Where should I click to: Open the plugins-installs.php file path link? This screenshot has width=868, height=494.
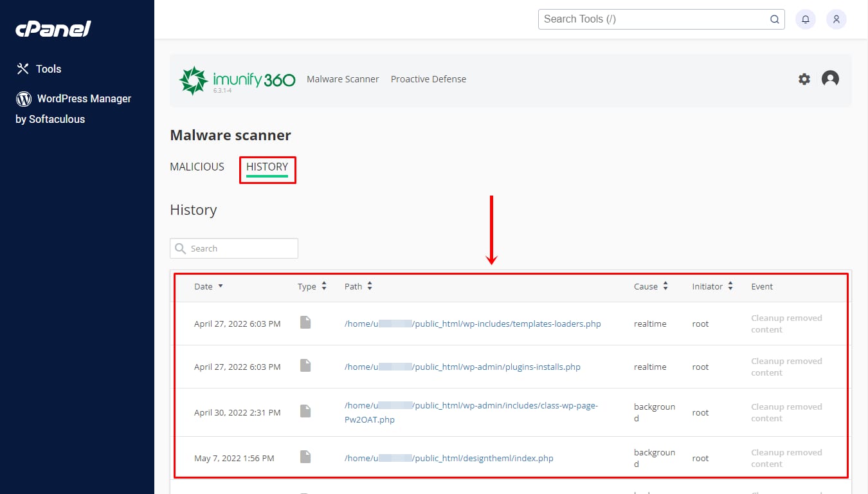pyautogui.click(x=462, y=367)
